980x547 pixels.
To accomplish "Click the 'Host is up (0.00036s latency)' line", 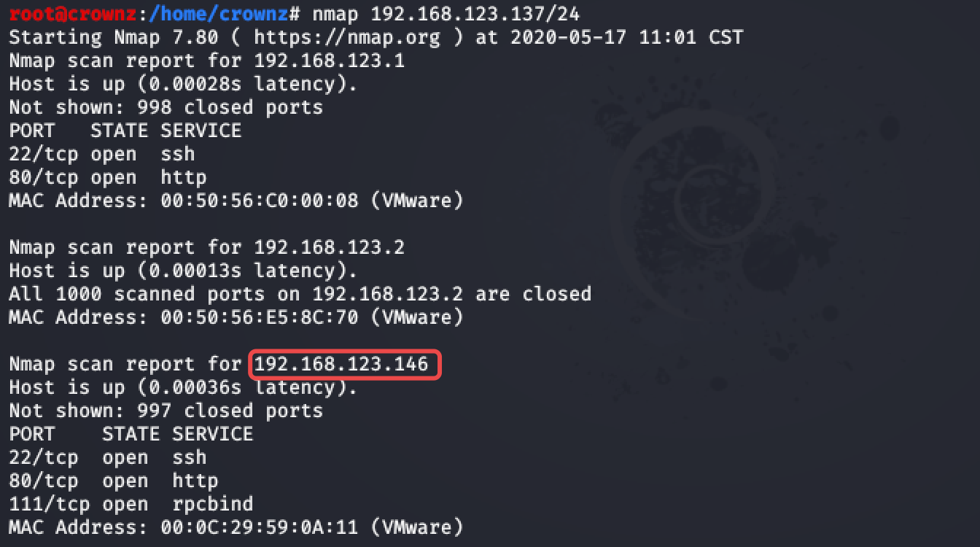I will point(184,387).
